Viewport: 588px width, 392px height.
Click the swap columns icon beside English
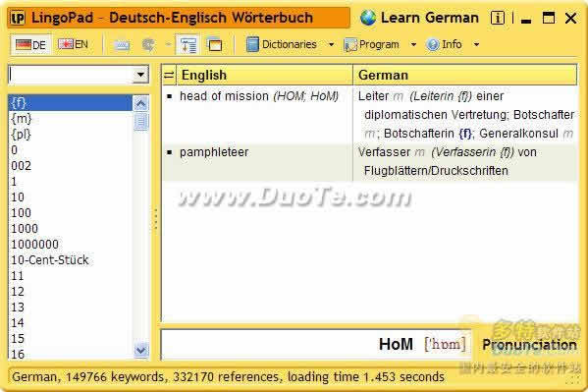point(169,75)
